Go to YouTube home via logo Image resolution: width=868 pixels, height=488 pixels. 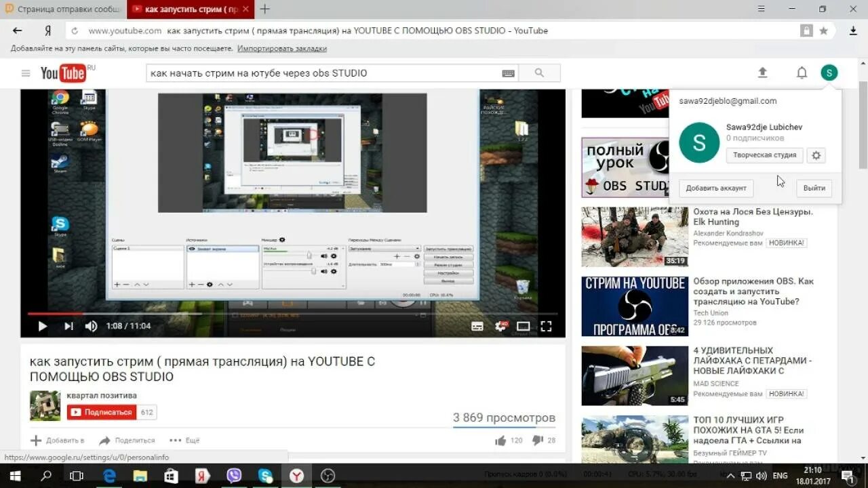63,73
